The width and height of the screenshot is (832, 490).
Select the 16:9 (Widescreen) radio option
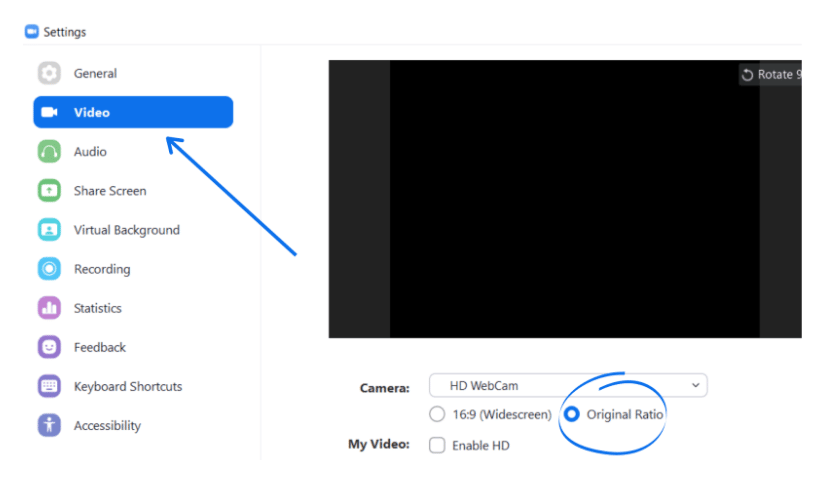click(x=437, y=414)
